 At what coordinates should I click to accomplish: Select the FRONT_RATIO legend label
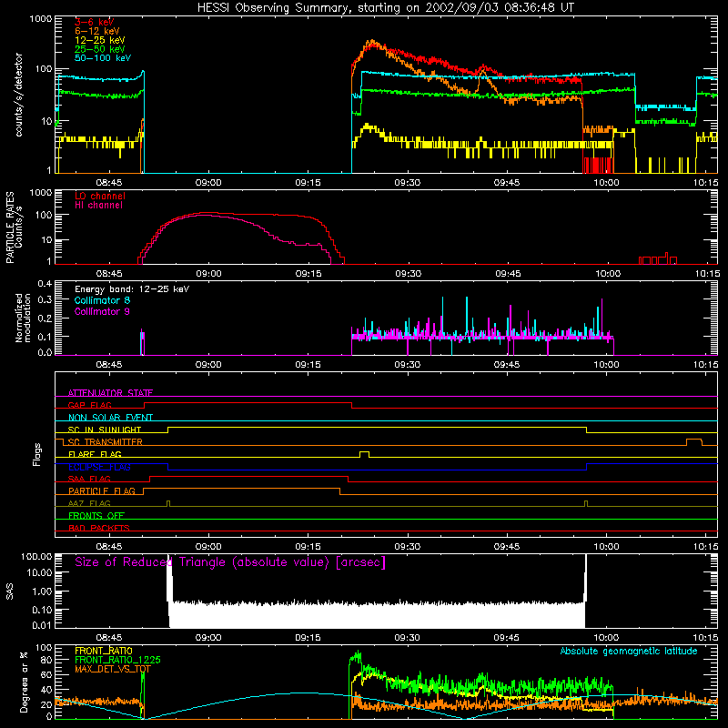coord(104,651)
